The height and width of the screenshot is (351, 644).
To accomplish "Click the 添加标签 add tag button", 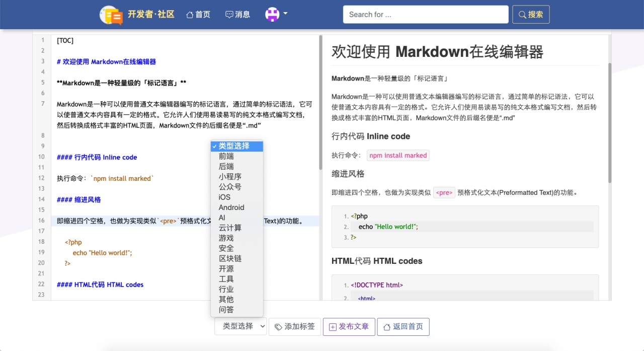I will [x=295, y=326].
